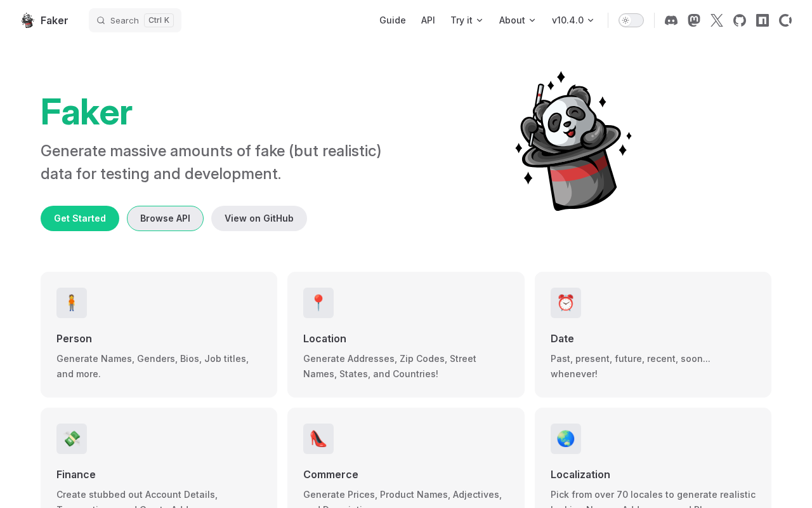The image size is (812, 508).
Task: Click the Open Collective icon
Action: point(785,20)
